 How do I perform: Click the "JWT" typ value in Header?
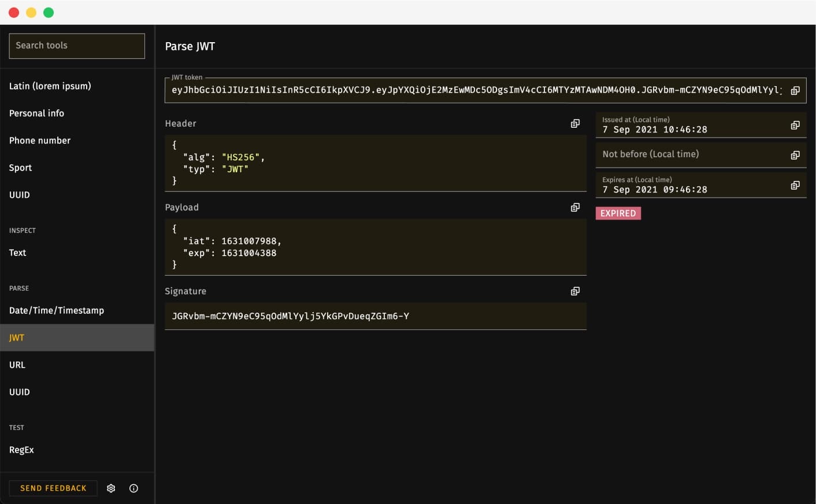click(x=235, y=169)
